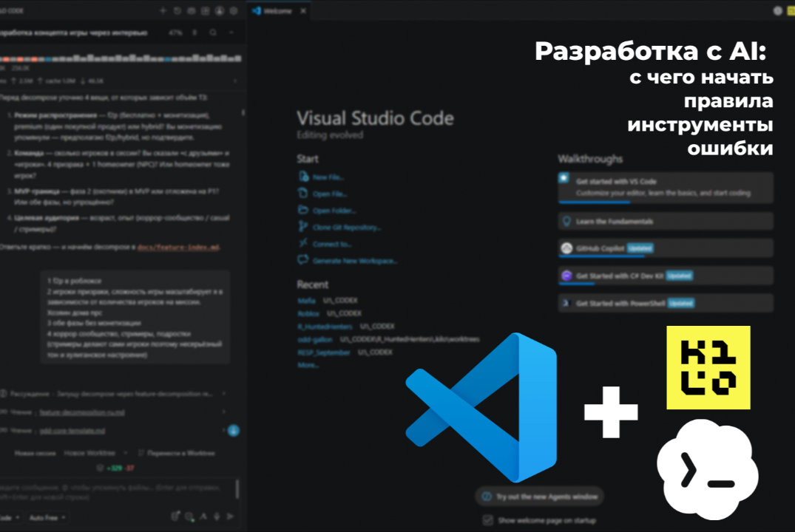Click the New File icon under Start
Screen dimensions: 795x532
tap(303, 177)
